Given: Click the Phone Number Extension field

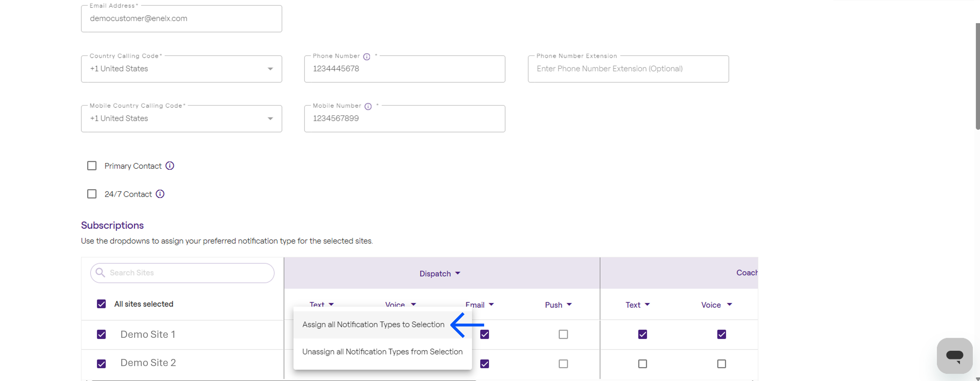Looking at the screenshot, I should pyautogui.click(x=629, y=69).
